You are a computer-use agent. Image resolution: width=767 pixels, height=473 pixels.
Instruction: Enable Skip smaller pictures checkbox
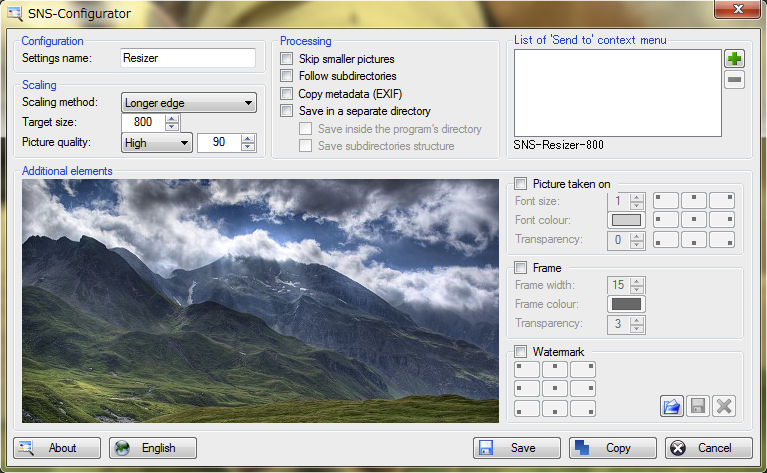(287, 59)
